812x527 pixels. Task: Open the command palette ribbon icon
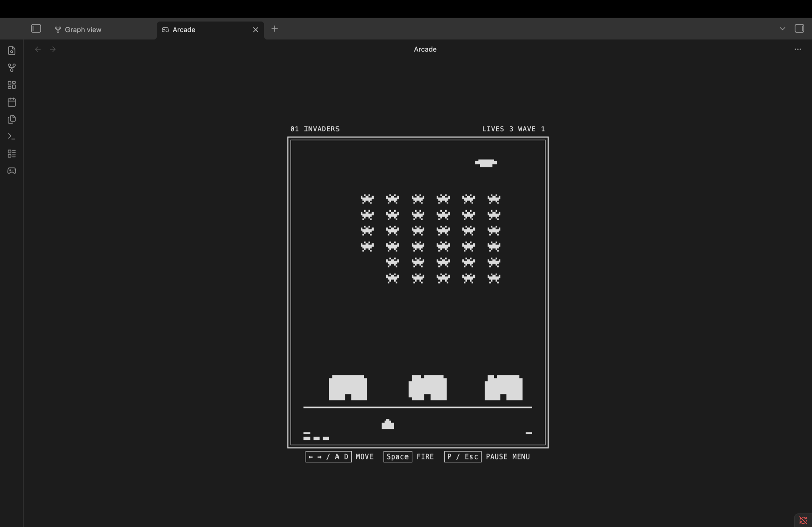[12, 136]
